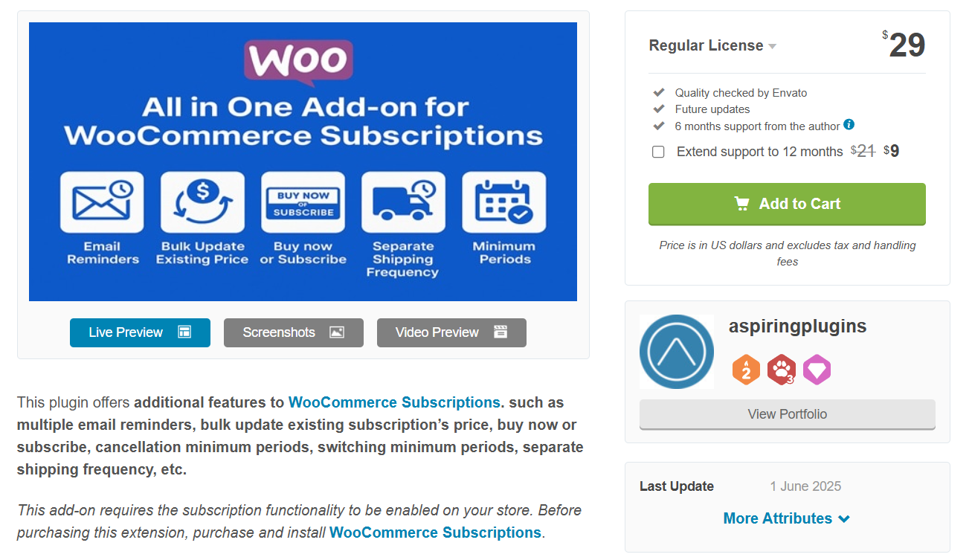Expand More Attributes
The image size is (972, 560).
(x=787, y=518)
